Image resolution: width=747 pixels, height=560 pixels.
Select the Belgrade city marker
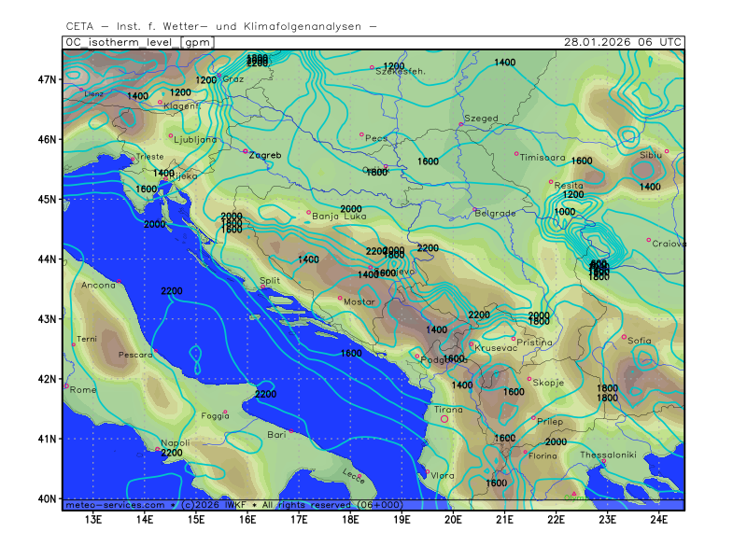tap(474, 209)
